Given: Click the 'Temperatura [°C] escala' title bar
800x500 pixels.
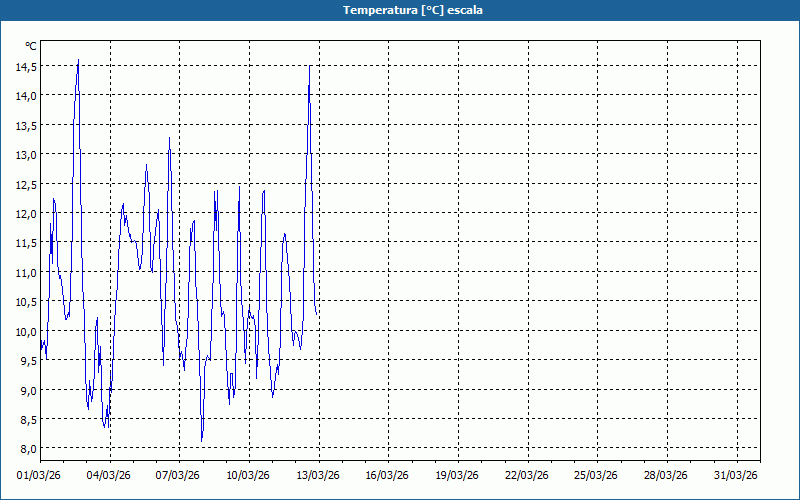Looking at the screenshot, I should point(400,10).
